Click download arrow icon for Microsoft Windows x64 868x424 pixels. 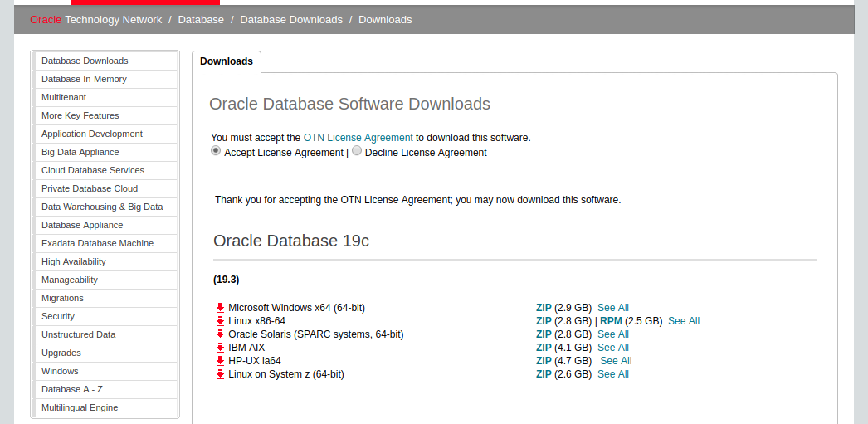(220, 308)
